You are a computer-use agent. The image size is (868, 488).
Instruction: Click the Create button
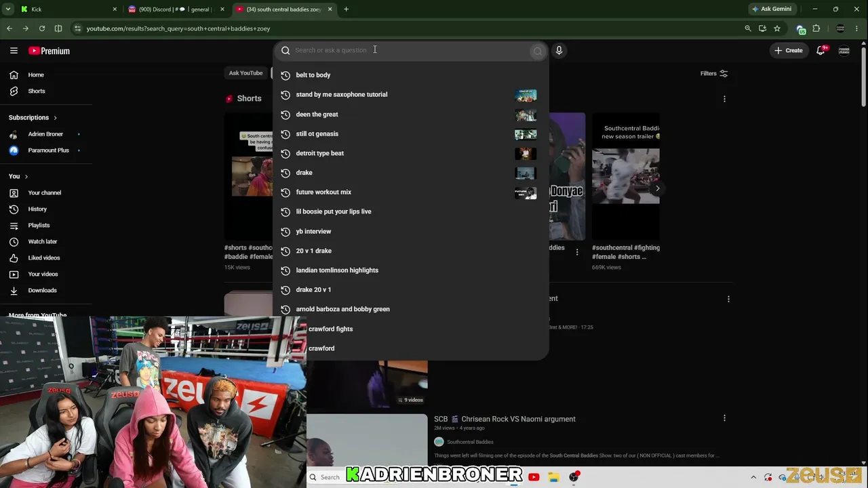click(x=789, y=50)
